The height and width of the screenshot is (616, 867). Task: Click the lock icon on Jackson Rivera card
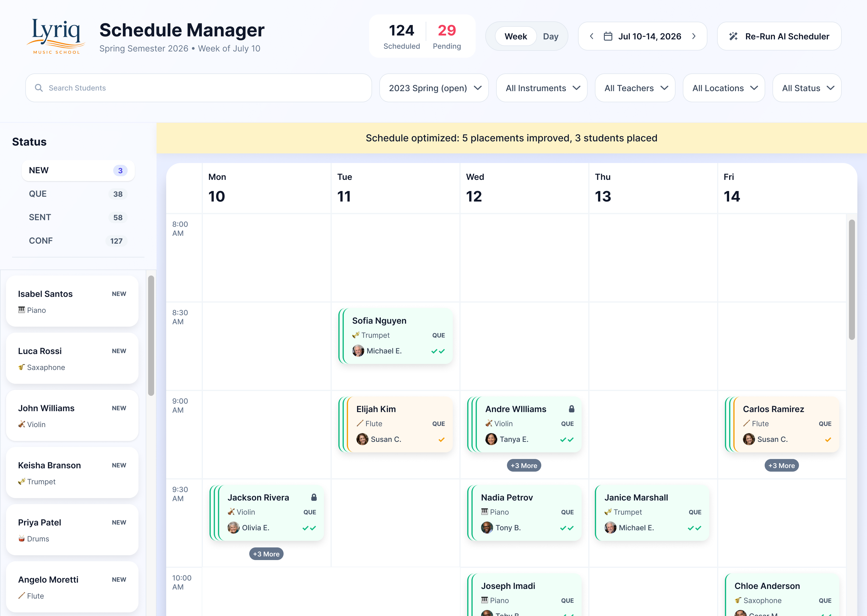pos(314,497)
